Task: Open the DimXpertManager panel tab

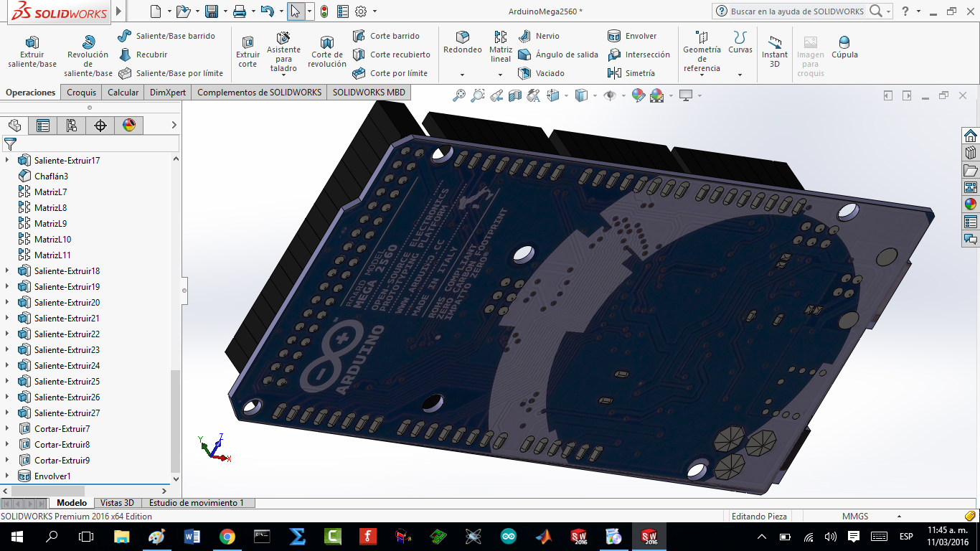Action: [x=100, y=126]
